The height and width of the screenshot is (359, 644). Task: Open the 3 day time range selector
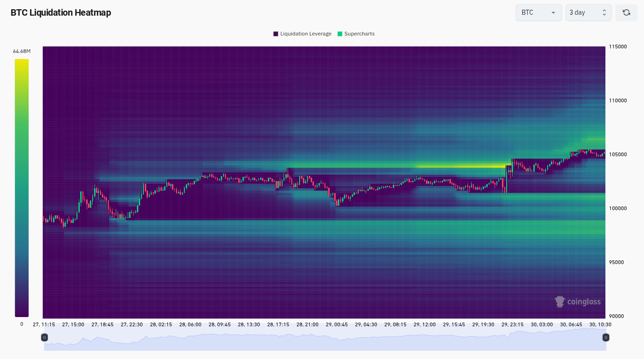point(589,12)
